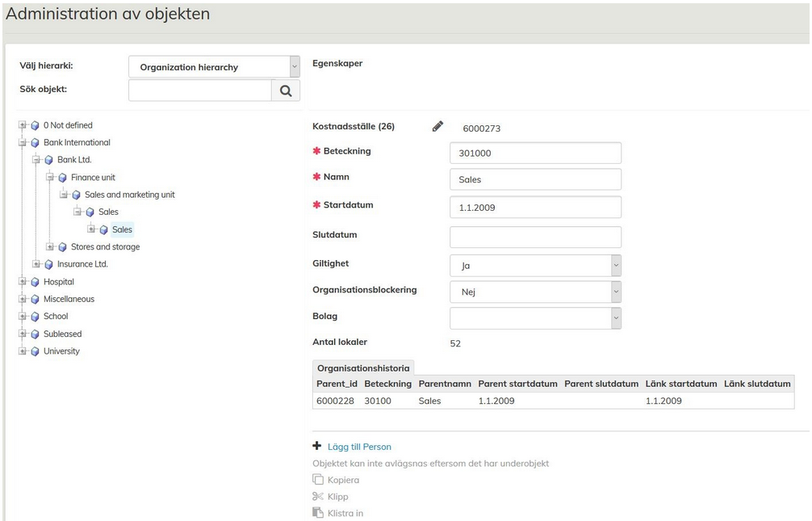Click the Sök objekt search field
The width and height of the screenshot is (812, 521).
pos(199,90)
